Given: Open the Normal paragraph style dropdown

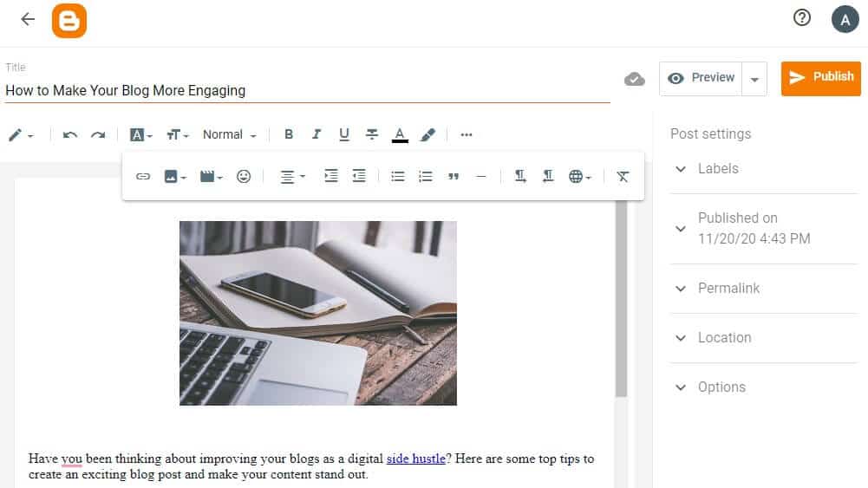Looking at the screenshot, I should pos(229,135).
